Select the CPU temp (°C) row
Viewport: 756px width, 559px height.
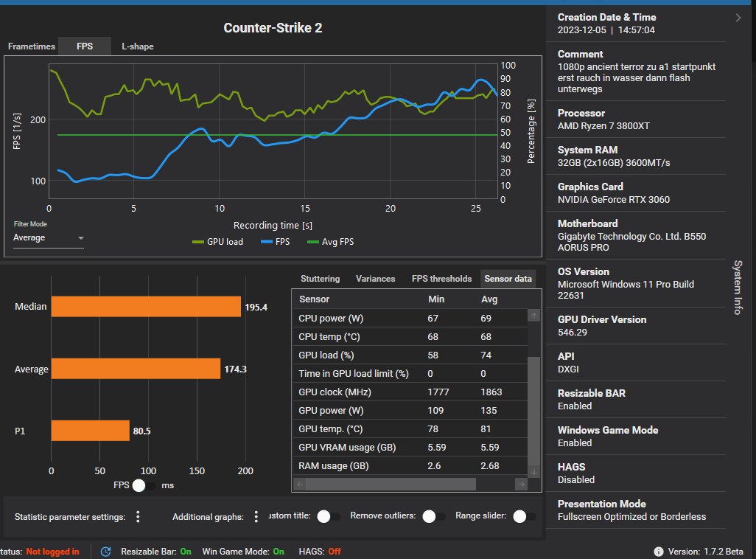tap(410, 337)
